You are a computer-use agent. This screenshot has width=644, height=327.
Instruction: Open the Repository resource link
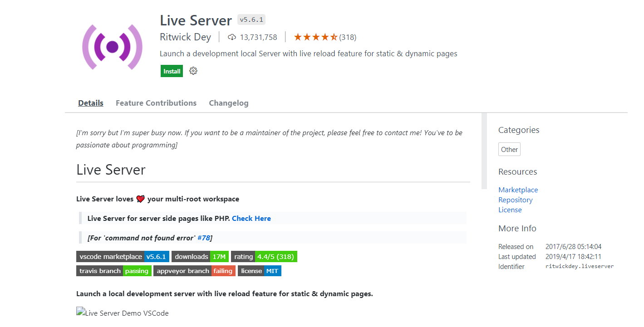coord(516,200)
